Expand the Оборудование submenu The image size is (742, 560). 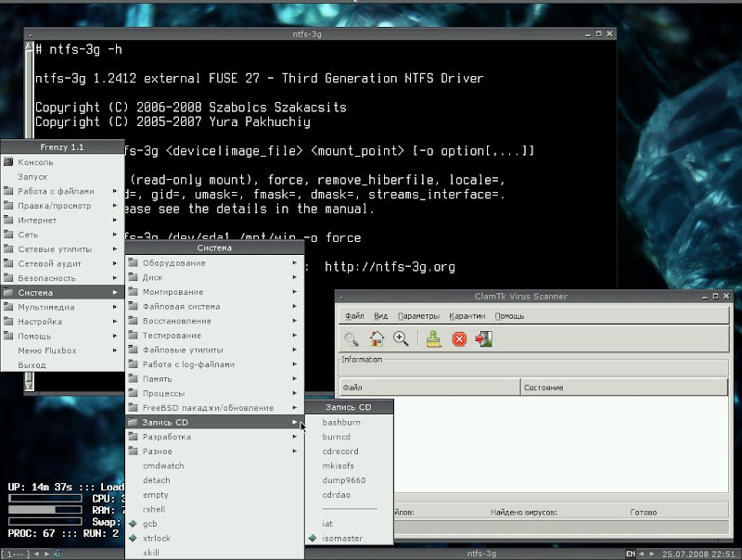tap(174, 262)
